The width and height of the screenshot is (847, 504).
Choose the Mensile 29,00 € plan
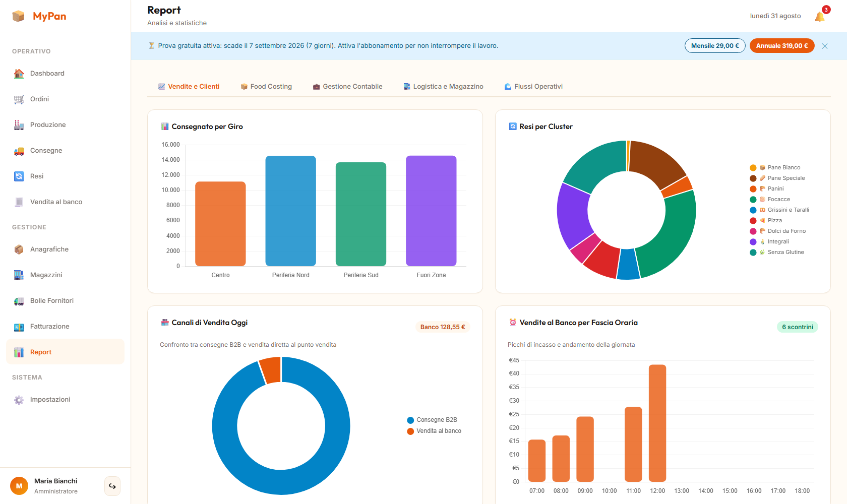[715, 46]
